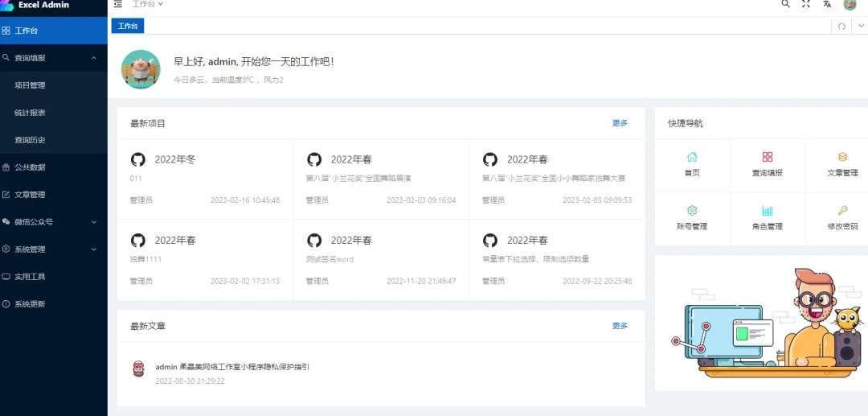868x416 pixels.
Task: Click 更多 link in 最新文章 panel
Action: 620,326
